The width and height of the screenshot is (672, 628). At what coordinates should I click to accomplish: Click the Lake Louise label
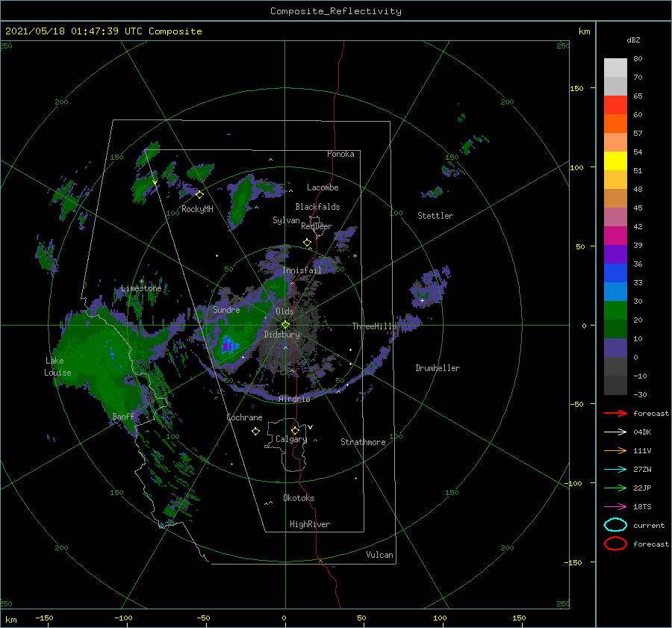pyautogui.click(x=57, y=367)
